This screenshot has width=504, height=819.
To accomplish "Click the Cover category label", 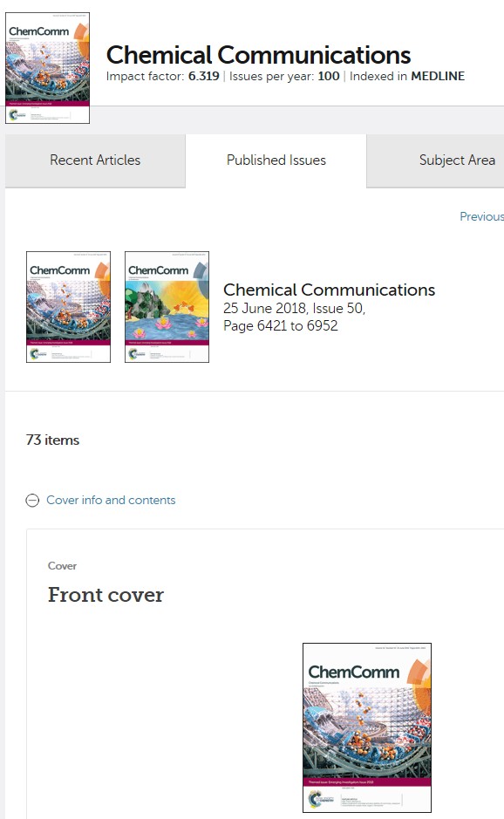I will point(62,565).
